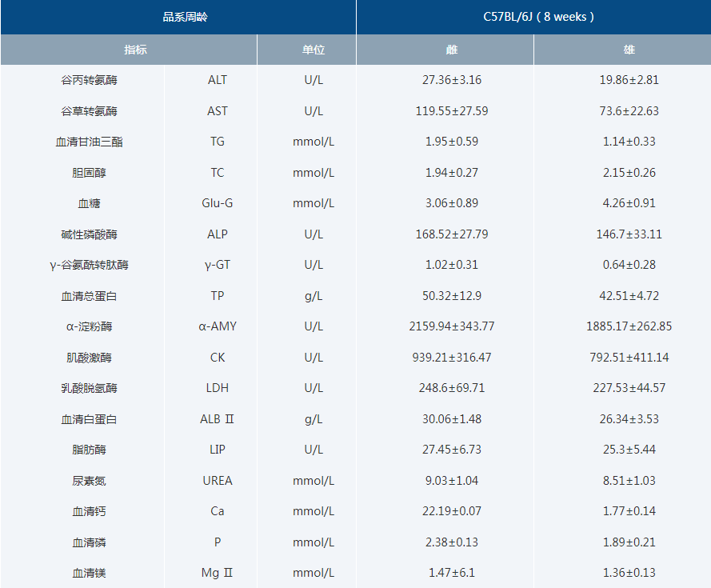Select the 雄 column header

pos(629,50)
